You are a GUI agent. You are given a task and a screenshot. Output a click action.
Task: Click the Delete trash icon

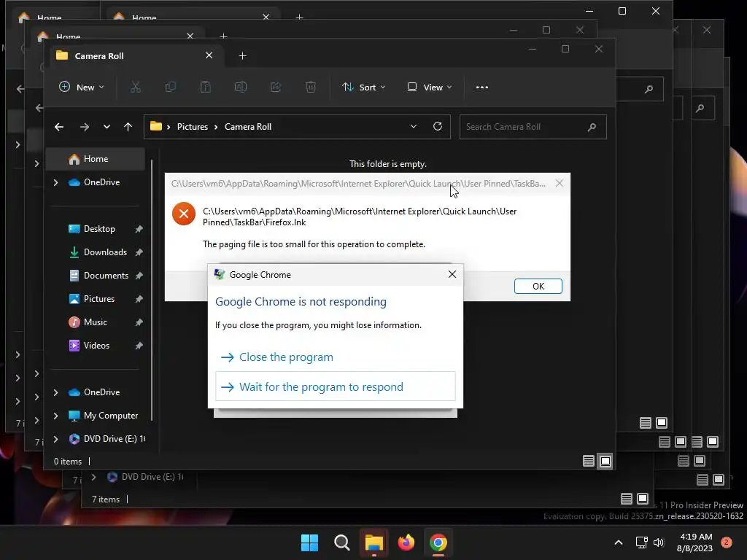click(x=311, y=87)
